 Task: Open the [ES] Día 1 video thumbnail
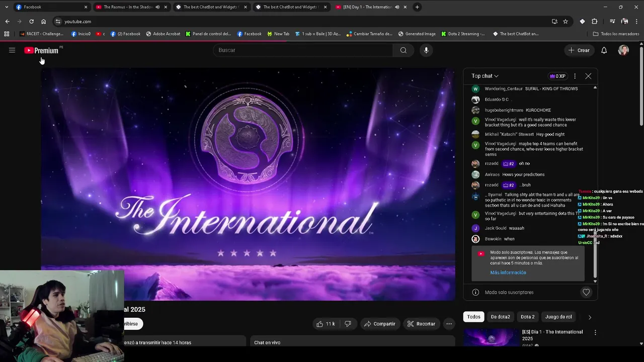click(x=491, y=337)
